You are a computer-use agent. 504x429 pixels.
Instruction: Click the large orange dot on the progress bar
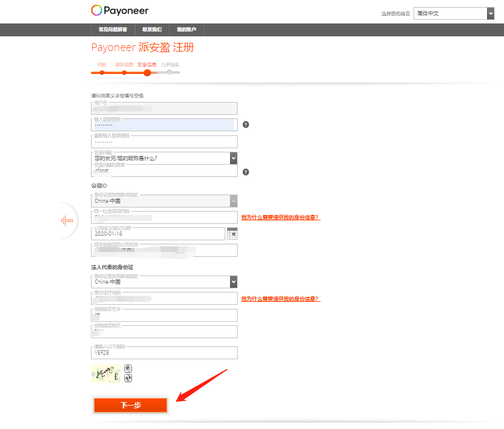147,73
